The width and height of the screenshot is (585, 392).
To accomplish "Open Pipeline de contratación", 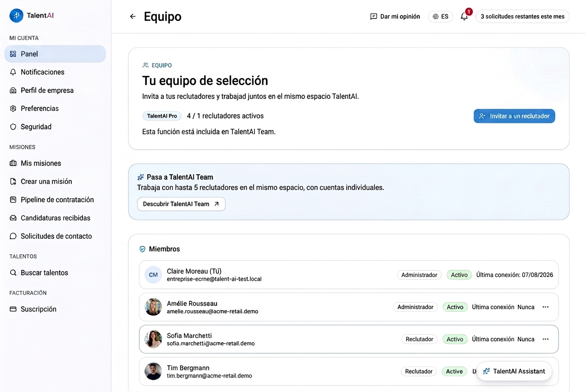I will pyautogui.click(x=55, y=200).
